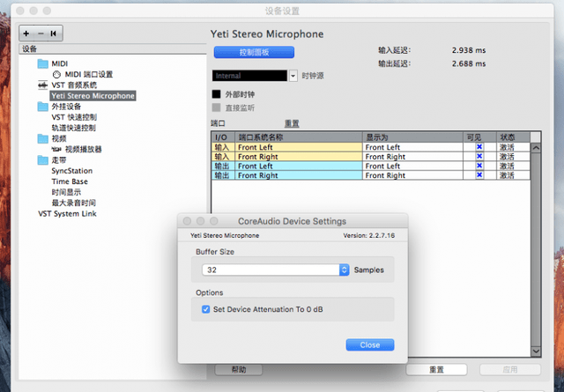Click the plus add device button
Image resolution: width=564 pixels, height=392 pixels.
pyautogui.click(x=26, y=33)
